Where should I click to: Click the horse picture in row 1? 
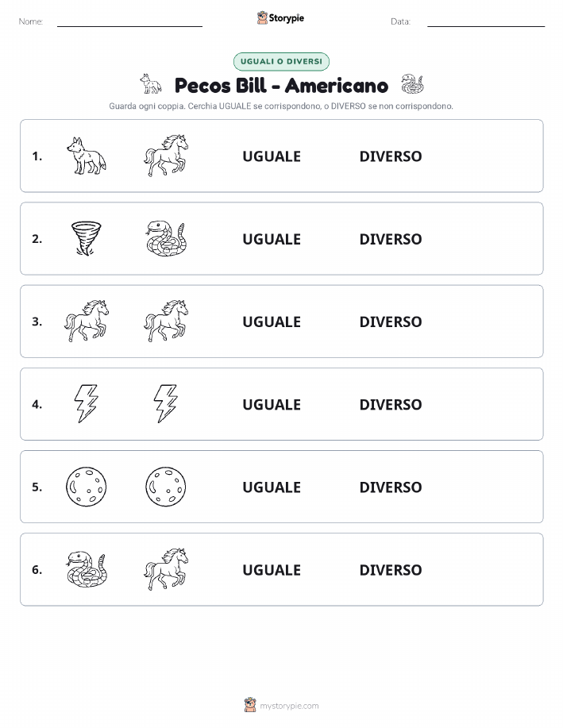coord(166,156)
